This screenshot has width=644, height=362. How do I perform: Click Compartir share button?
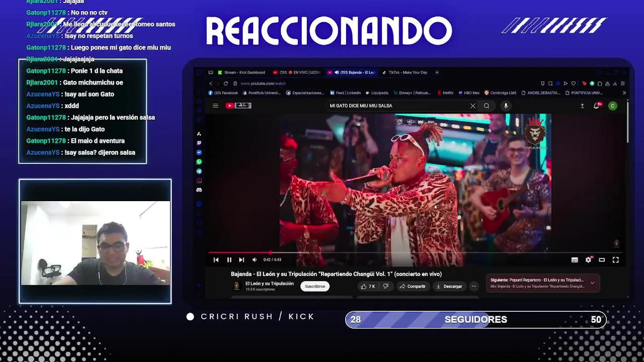(413, 286)
